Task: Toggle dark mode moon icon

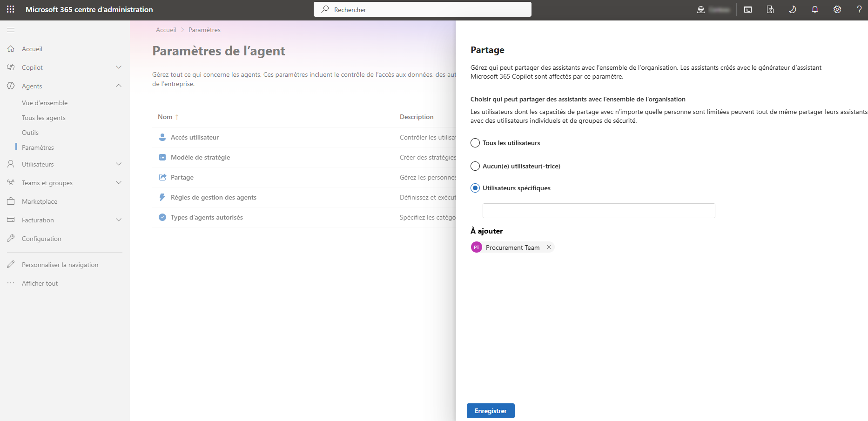Action: tap(793, 9)
